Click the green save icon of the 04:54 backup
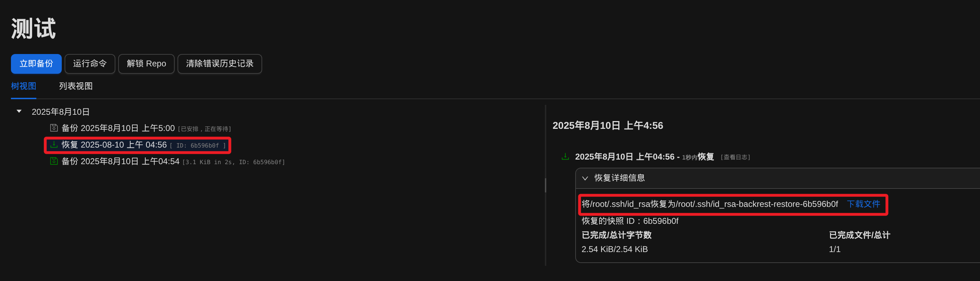This screenshot has width=980, height=281. (54, 161)
